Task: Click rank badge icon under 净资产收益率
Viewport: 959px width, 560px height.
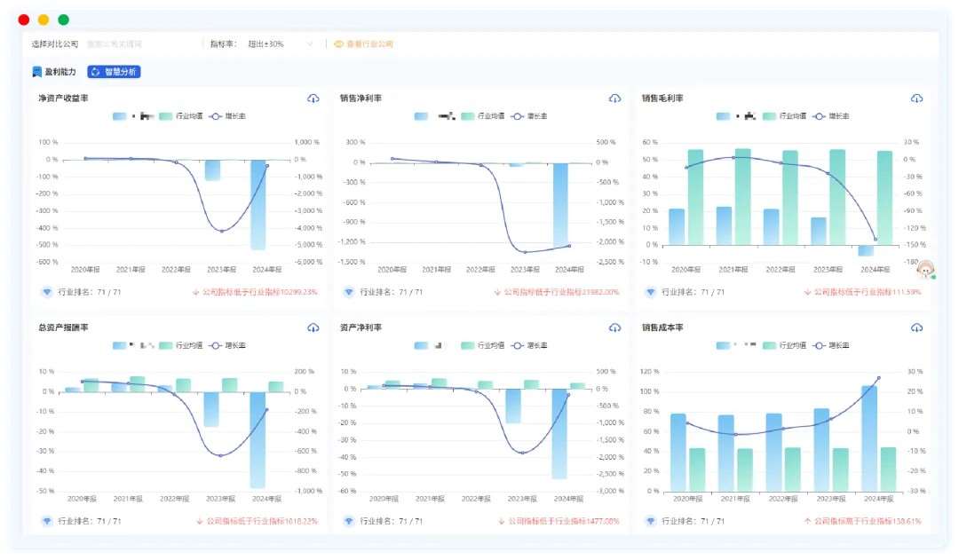Action: [x=46, y=292]
